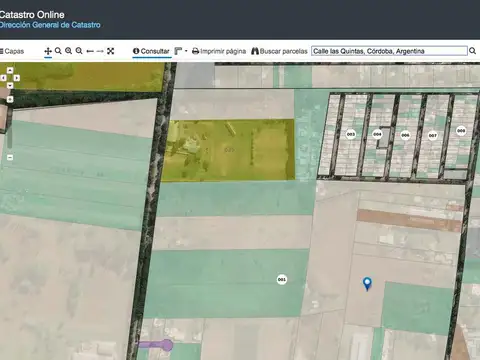Click the Catastro Online title
480x360 pixels.
pyautogui.click(x=32, y=15)
